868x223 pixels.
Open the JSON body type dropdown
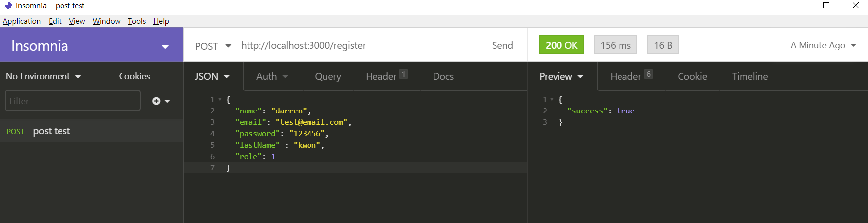[212, 76]
